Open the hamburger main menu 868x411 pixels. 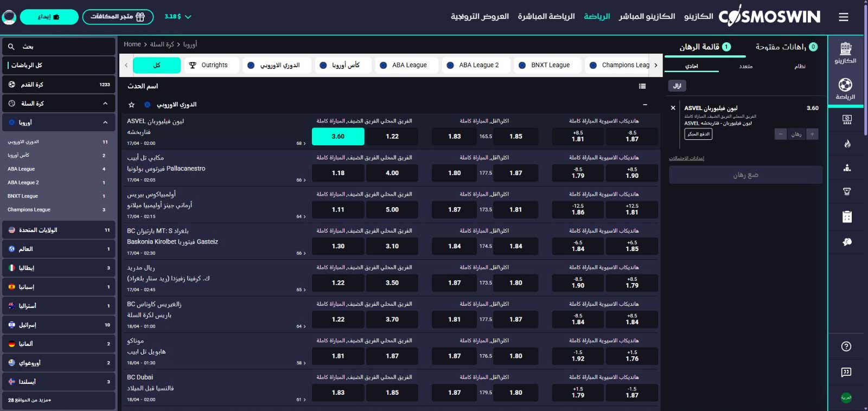pos(843,17)
